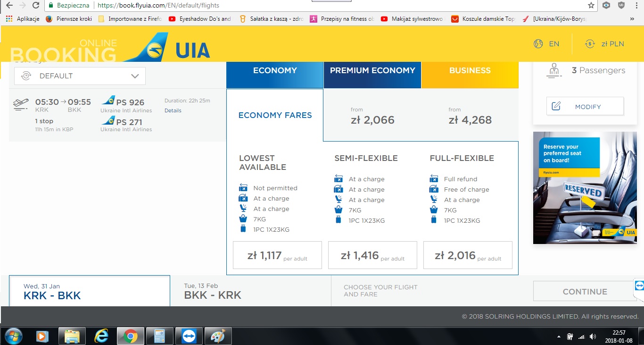Open the Eyeshadow Do's and bookmark
This screenshot has width=644, height=345.
200,19
